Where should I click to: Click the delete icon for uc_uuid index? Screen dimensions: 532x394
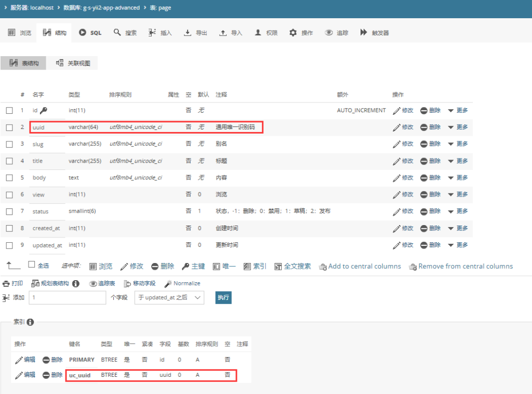click(46, 375)
